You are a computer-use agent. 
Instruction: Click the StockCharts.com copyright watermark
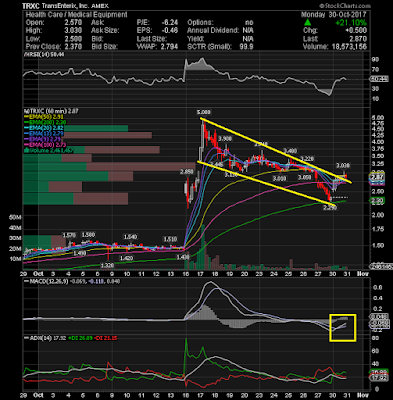[x=345, y=6]
